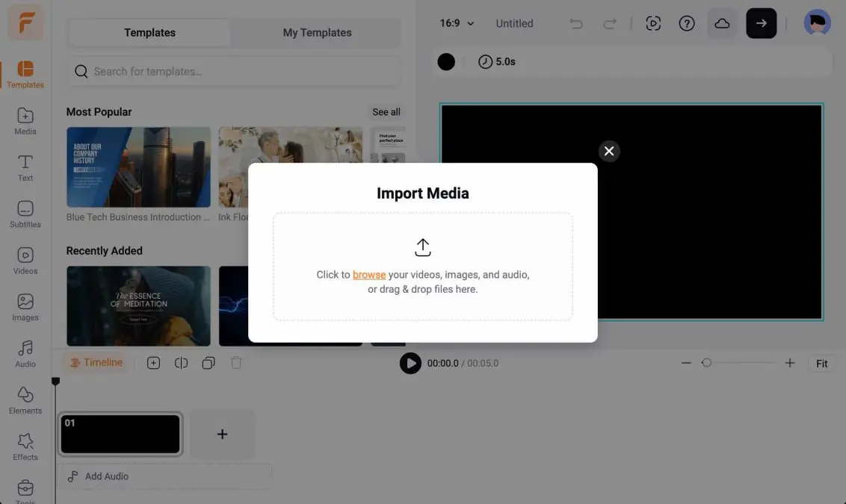
Task: Click the undo arrow icon
Action: click(576, 23)
